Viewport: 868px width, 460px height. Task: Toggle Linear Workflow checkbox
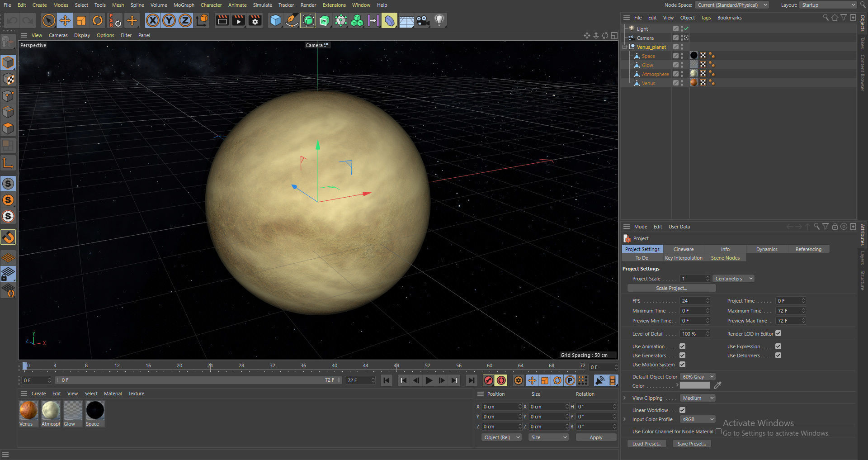(682, 410)
